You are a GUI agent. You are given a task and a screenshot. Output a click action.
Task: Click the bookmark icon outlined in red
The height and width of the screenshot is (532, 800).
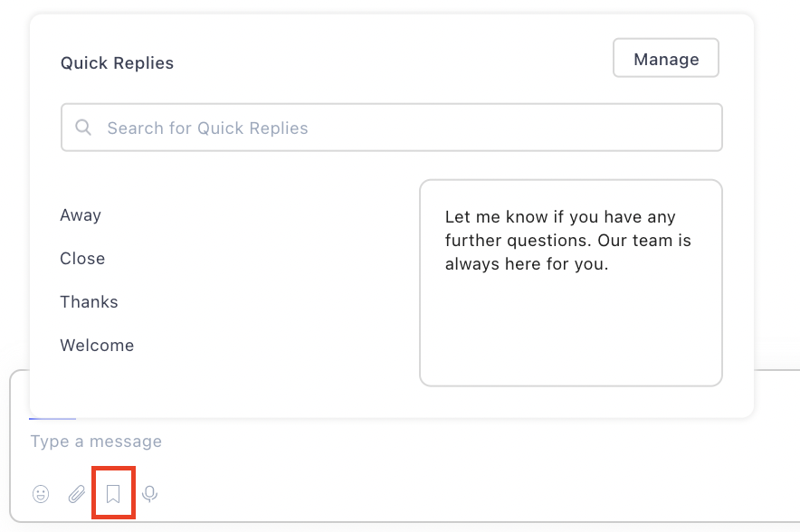point(113,494)
